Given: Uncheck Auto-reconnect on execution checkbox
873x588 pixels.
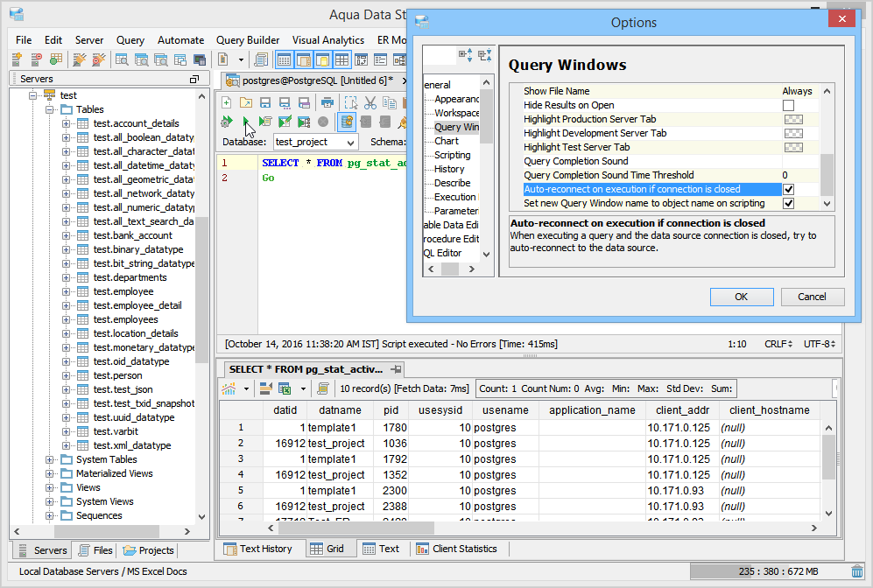Looking at the screenshot, I should pos(788,189).
